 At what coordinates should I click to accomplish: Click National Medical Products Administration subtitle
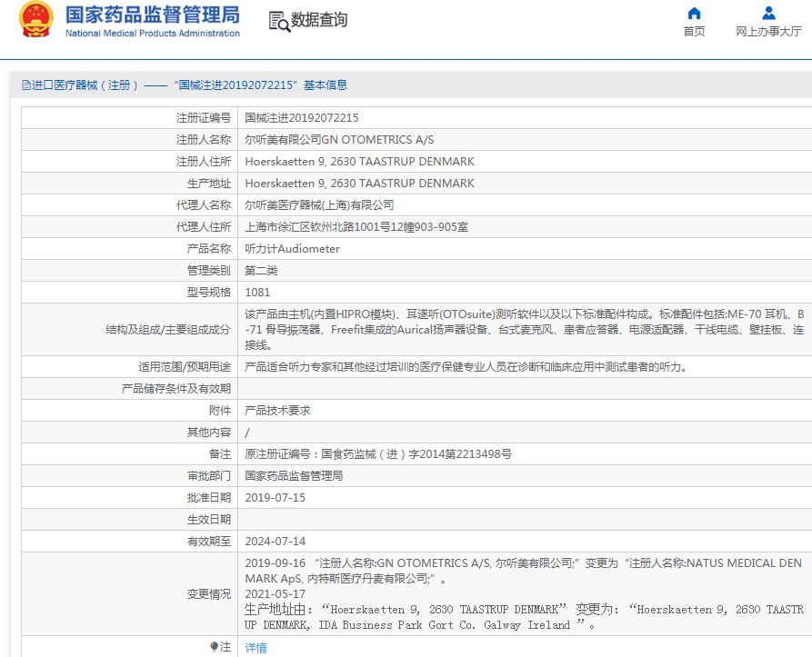[152, 33]
